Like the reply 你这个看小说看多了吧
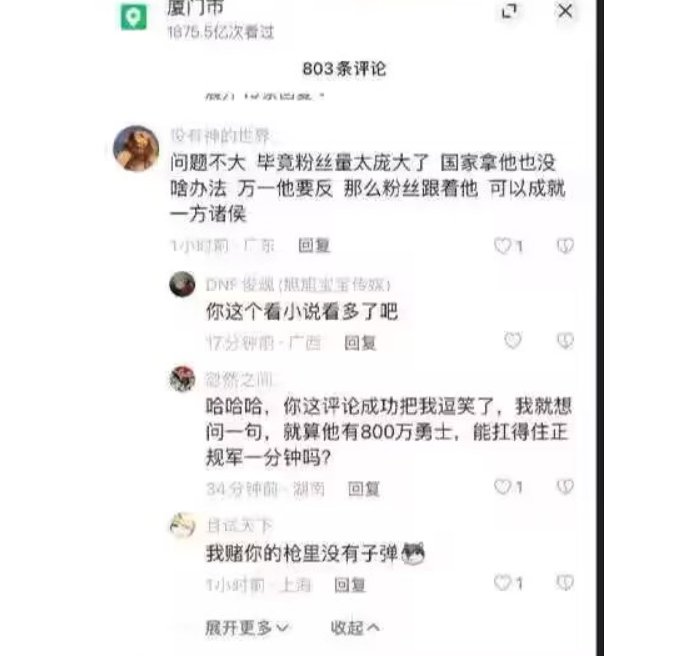 513,340
